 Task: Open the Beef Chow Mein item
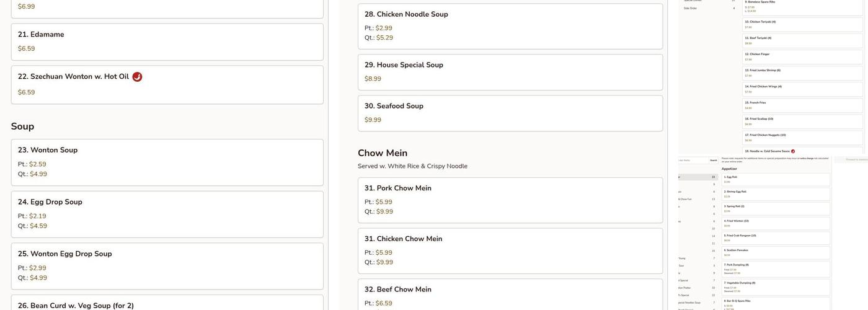tap(510, 294)
